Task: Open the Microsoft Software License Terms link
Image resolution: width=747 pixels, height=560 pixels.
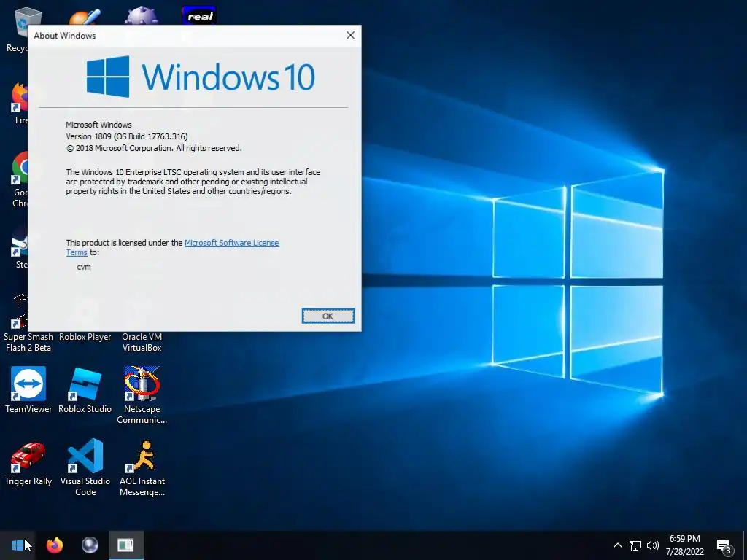Action: coord(231,243)
